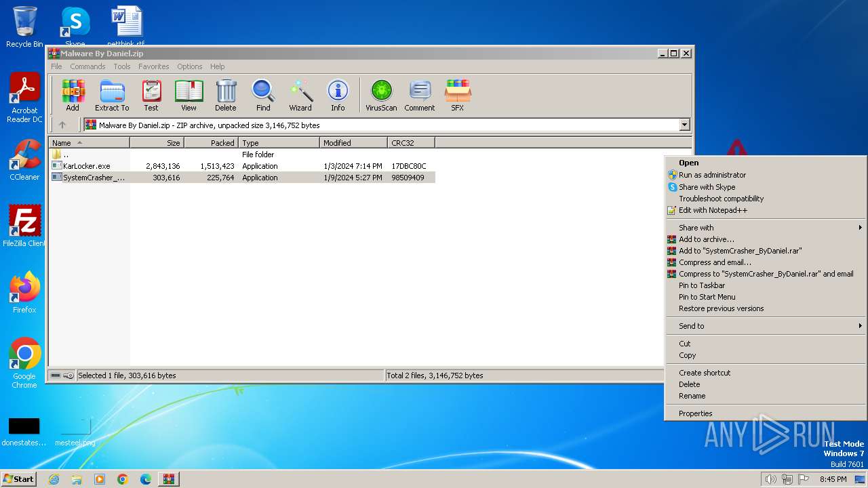
Task: Open Recycle Bin desktop icon
Action: tap(24, 27)
